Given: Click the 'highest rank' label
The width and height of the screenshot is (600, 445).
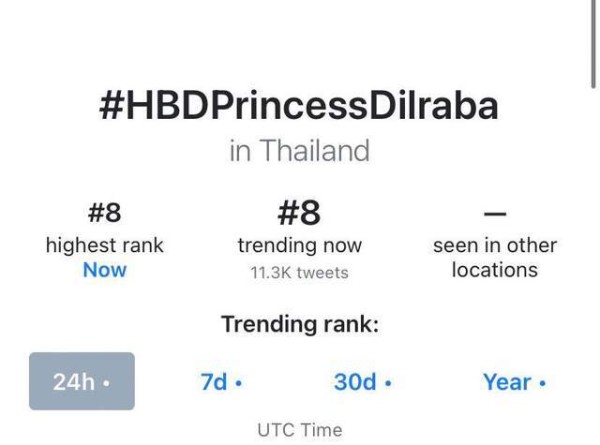Looking at the screenshot, I should [x=105, y=245].
